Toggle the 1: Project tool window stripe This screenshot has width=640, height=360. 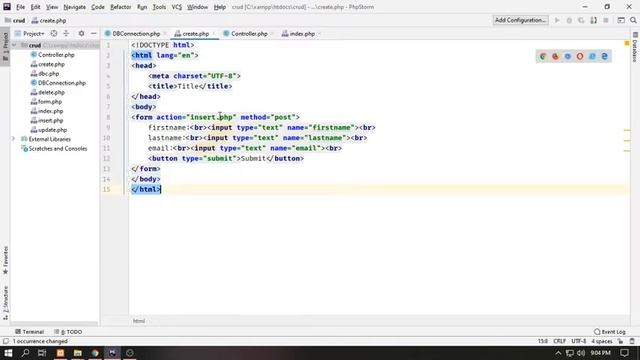pyautogui.click(x=5, y=47)
